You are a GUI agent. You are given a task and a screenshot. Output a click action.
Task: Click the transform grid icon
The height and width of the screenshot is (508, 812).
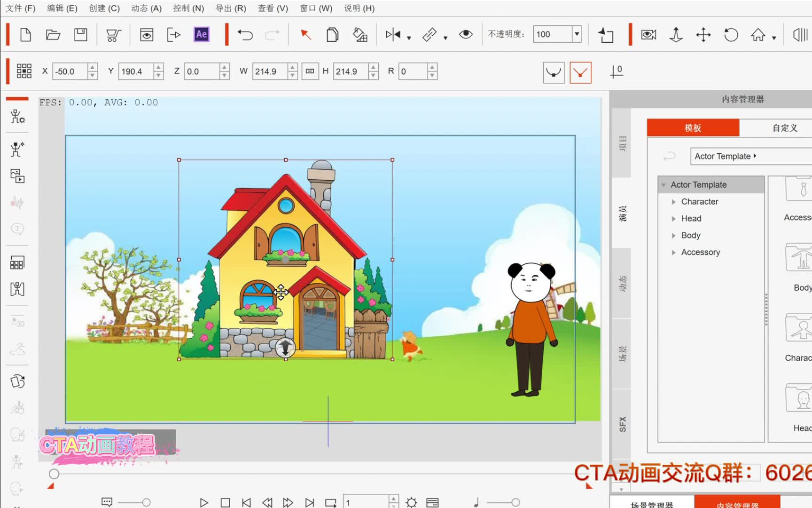pyautogui.click(x=24, y=71)
